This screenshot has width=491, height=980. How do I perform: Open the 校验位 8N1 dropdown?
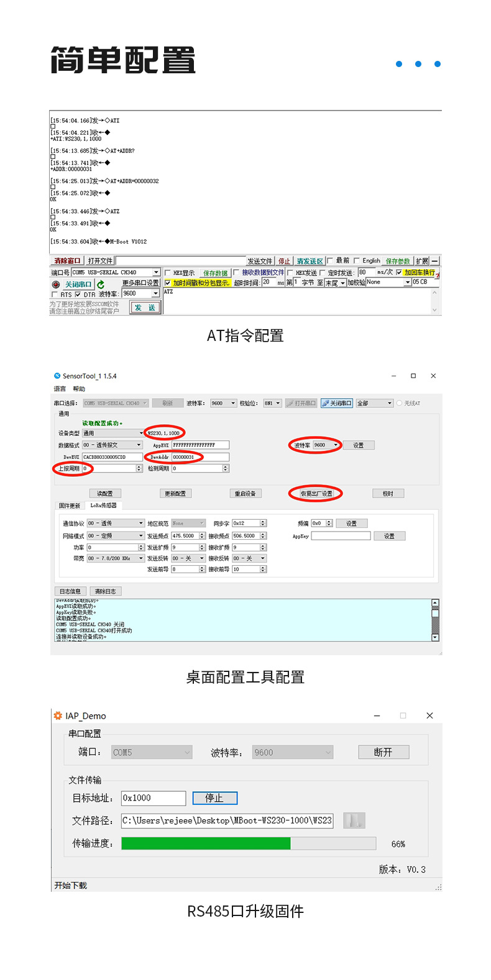(x=272, y=403)
